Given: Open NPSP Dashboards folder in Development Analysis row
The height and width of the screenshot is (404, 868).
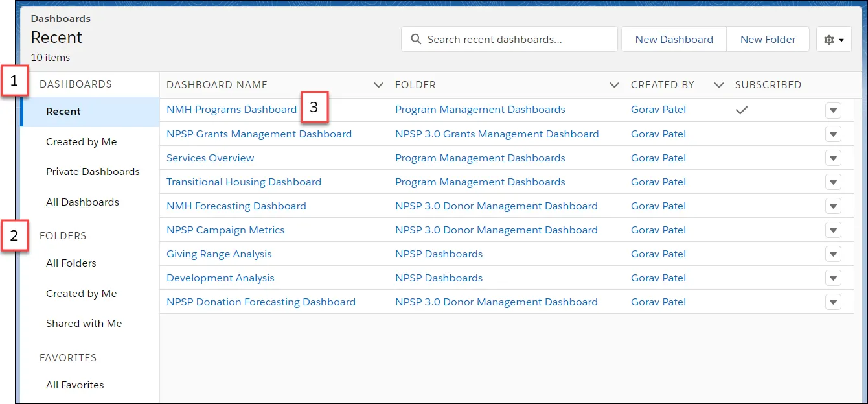Looking at the screenshot, I should (439, 278).
